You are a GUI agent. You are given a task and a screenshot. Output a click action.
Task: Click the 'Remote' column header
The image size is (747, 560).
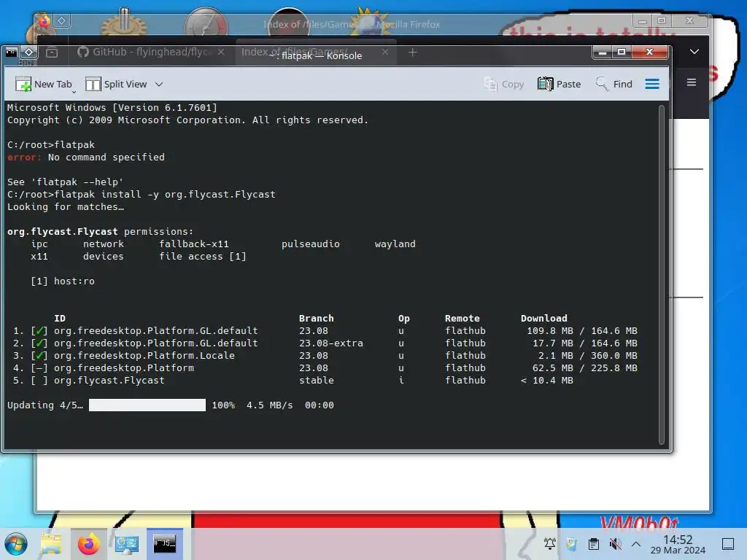[462, 318]
